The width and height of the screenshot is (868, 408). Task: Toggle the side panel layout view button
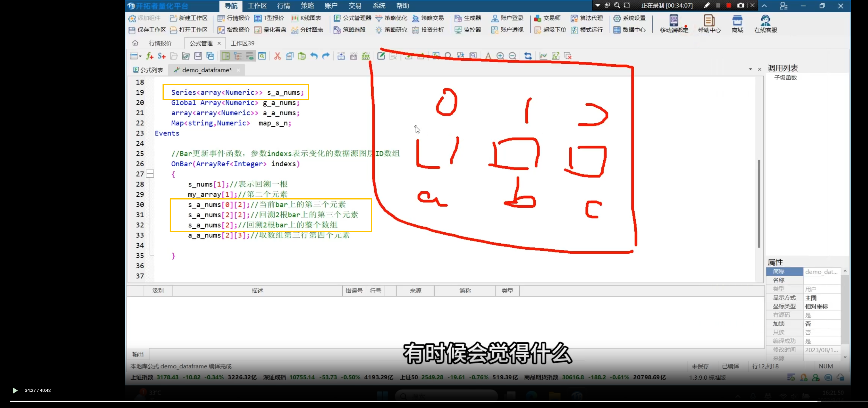pyautogui.click(x=226, y=56)
